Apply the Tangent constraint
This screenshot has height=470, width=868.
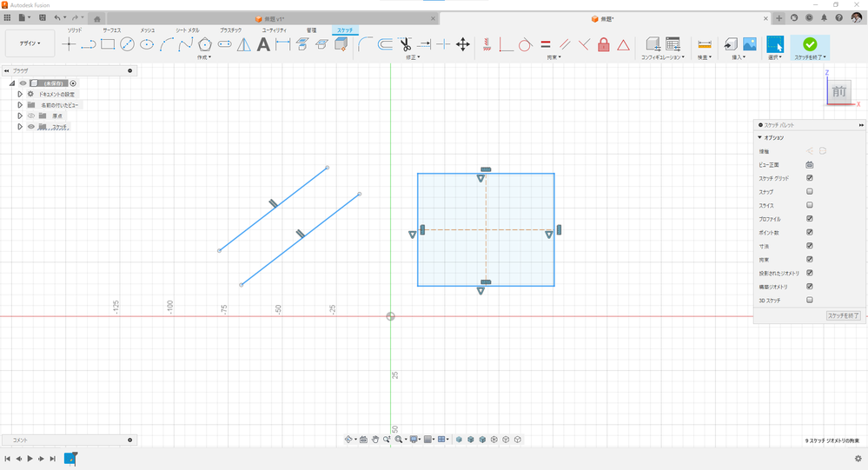click(526, 44)
